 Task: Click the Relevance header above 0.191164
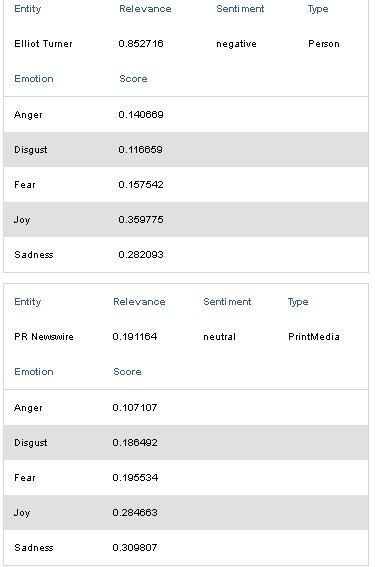[139, 302]
